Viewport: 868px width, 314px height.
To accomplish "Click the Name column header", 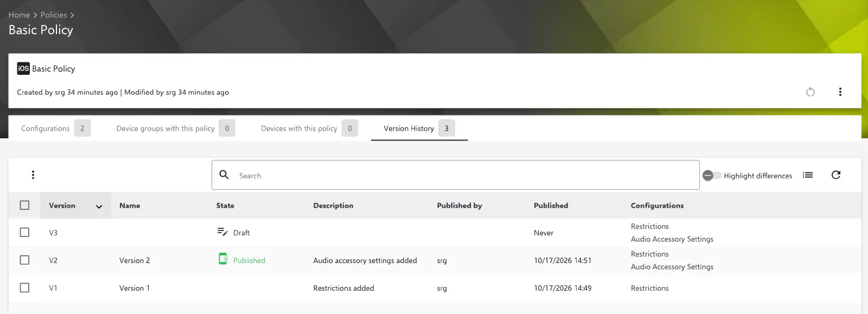I will point(130,206).
